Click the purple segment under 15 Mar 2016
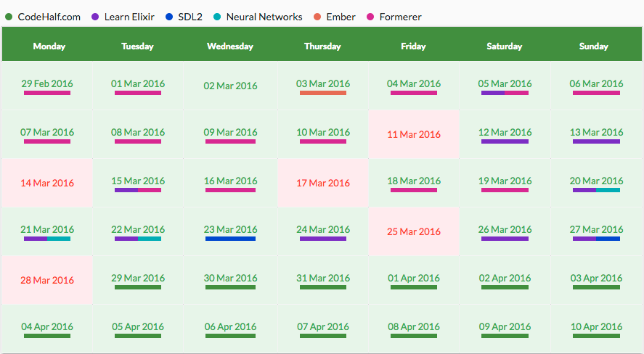Image resolution: width=644 pixels, height=354 pixels. (x=126, y=190)
